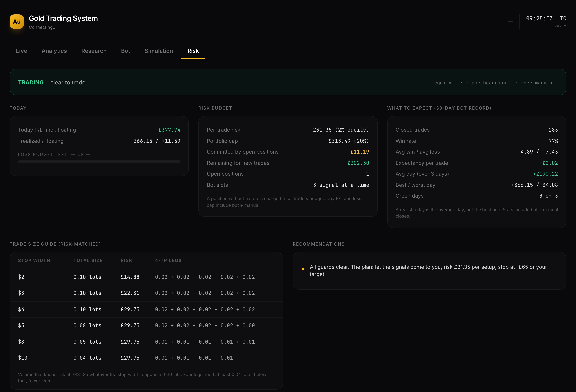Click the £22.31 risk cell
The width and height of the screenshot is (576, 392).
pos(130,293)
